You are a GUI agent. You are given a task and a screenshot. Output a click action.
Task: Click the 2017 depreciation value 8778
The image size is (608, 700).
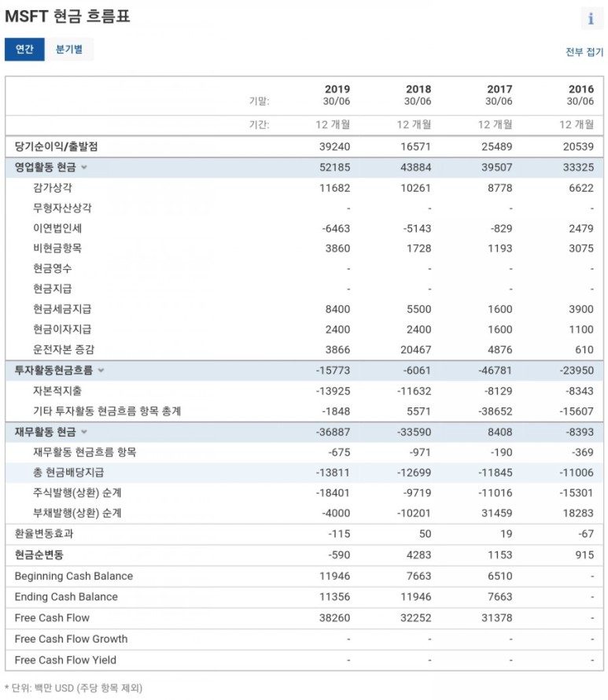(500, 188)
